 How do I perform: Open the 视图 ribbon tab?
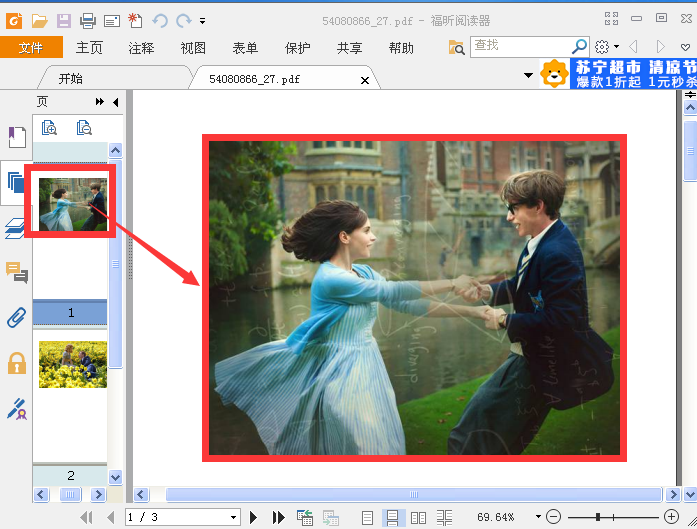pos(193,48)
